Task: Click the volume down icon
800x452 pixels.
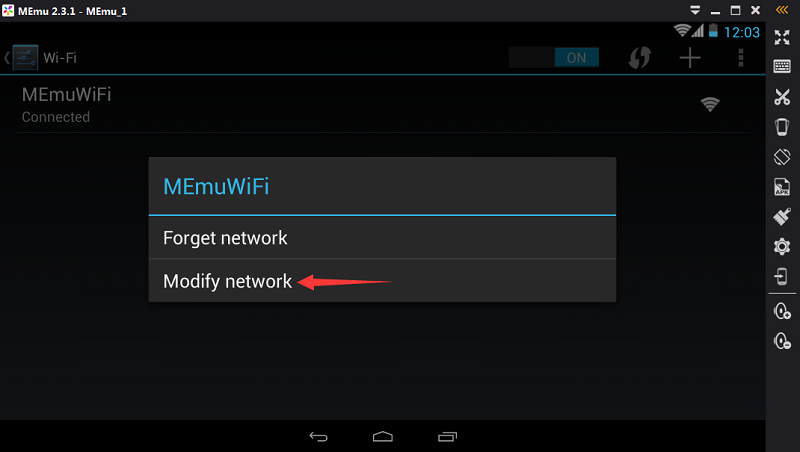Action: (782, 341)
